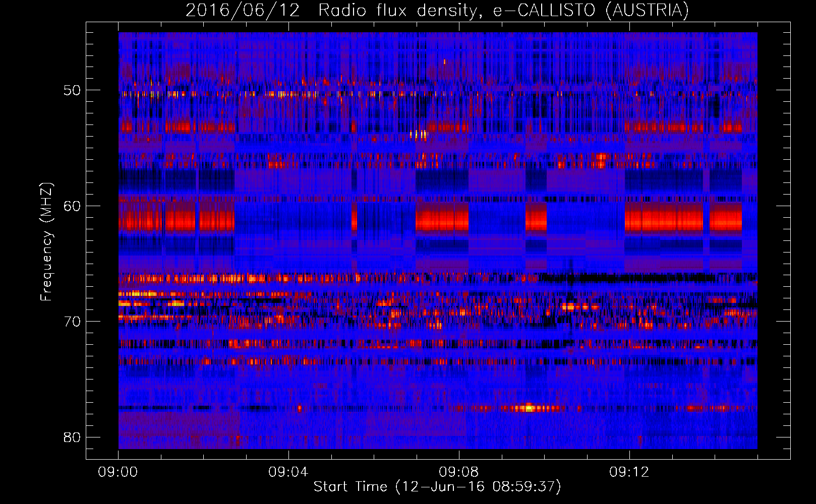Click the 70 frequency tick label
816x504 pixels.
coord(72,322)
